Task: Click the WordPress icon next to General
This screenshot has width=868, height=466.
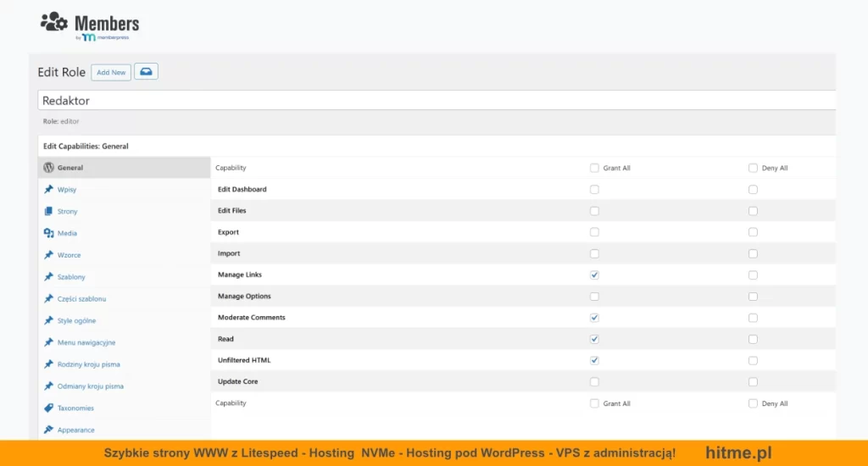Action: [49, 168]
